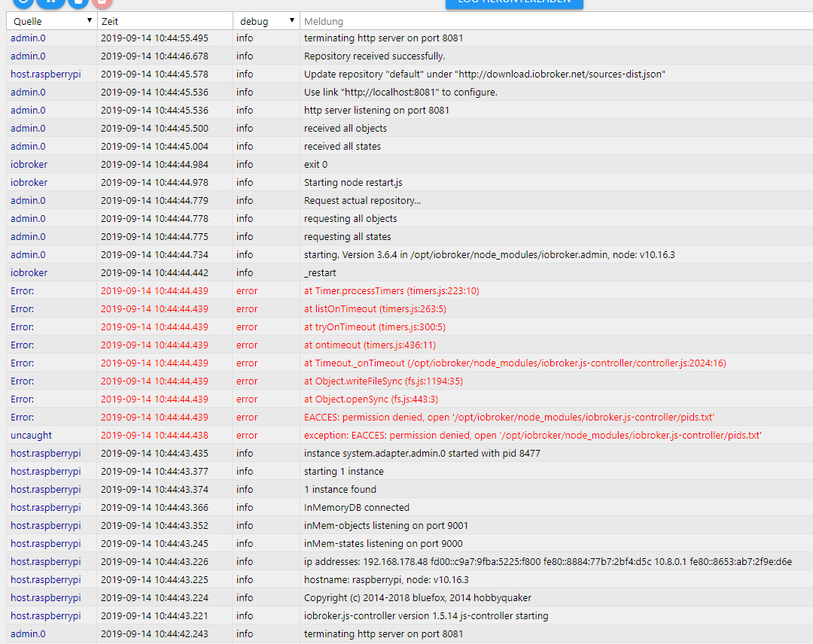Click timestamp 2019-09-14 10:44:45.578

tap(154, 74)
